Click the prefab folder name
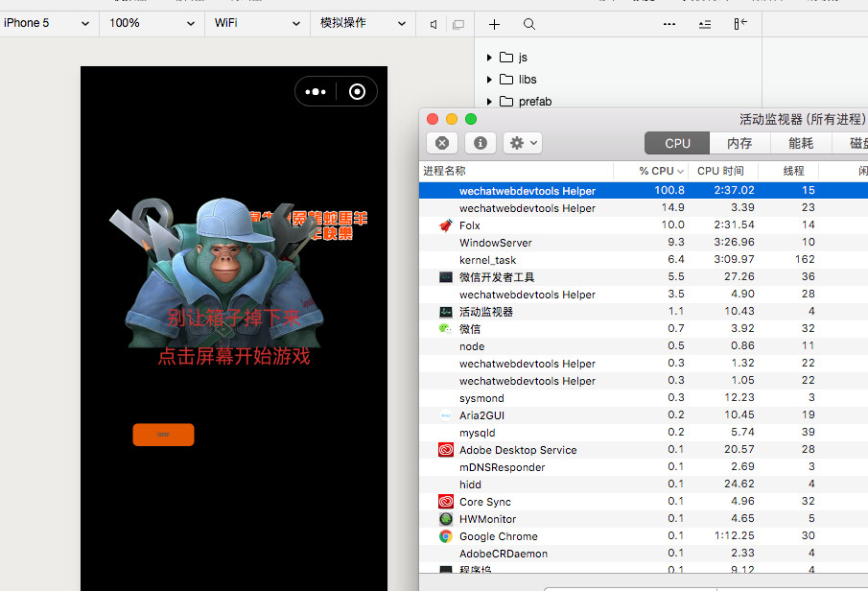The image size is (868, 591). [x=535, y=102]
